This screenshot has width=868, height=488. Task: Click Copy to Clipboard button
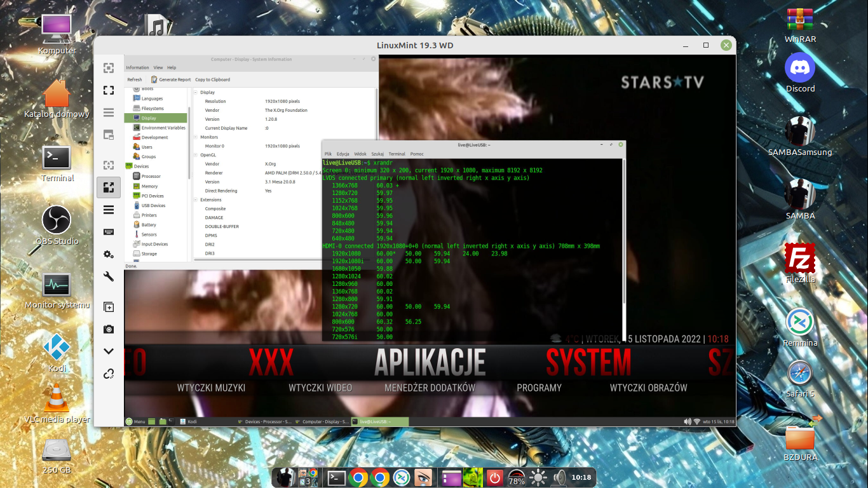tap(212, 79)
